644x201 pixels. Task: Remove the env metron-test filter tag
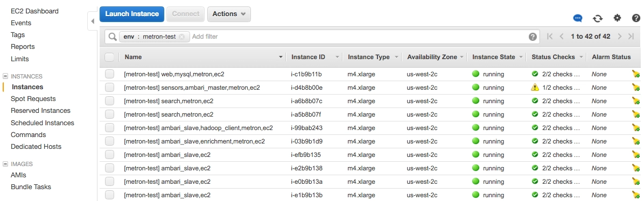click(x=182, y=37)
